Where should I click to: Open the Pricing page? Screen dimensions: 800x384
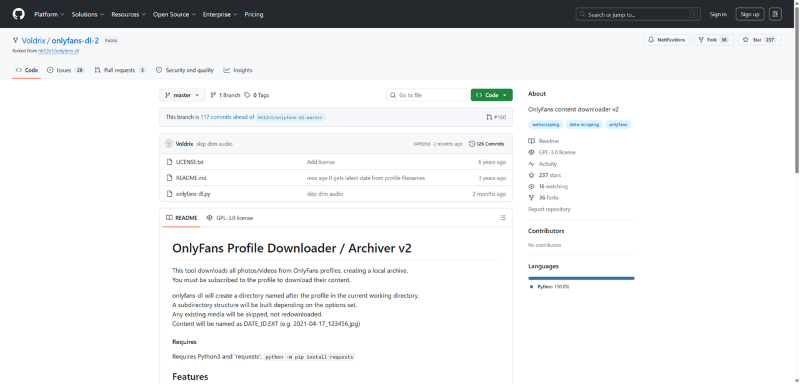click(254, 14)
